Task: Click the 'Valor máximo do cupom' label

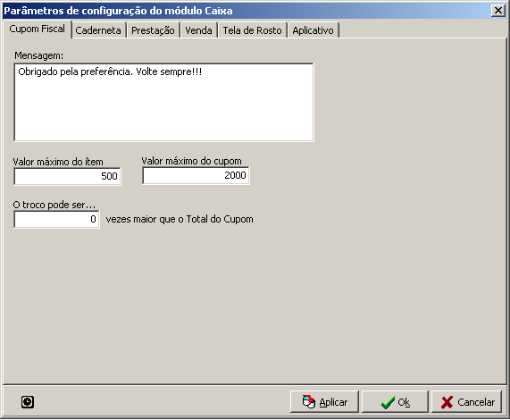Action: point(191,161)
